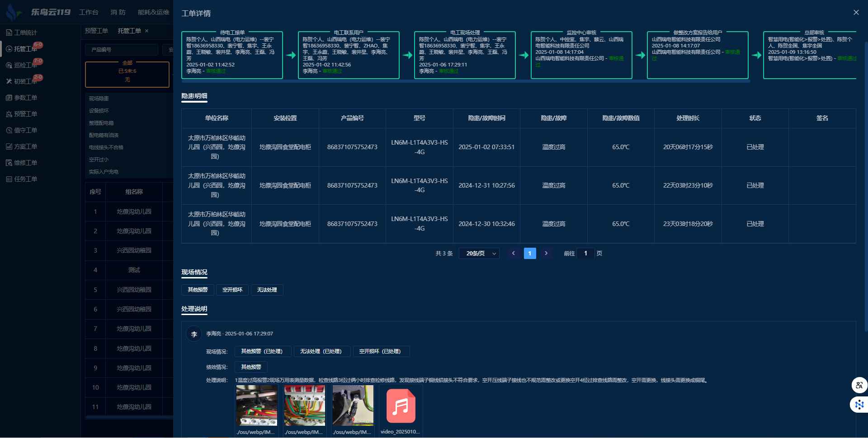Image resolution: width=868 pixels, height=438 pixels.
Task: Click the 前往 page number input field
Action: 585,253
